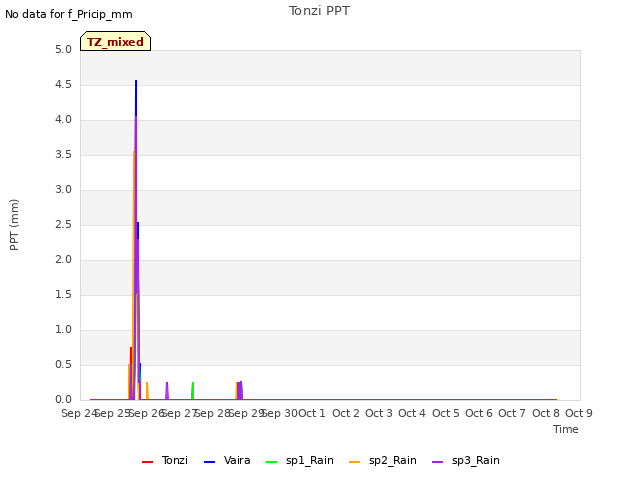The image size is (640, 480).
Task: Click the TZ_mixed annotation label
Action: [116, 41]
